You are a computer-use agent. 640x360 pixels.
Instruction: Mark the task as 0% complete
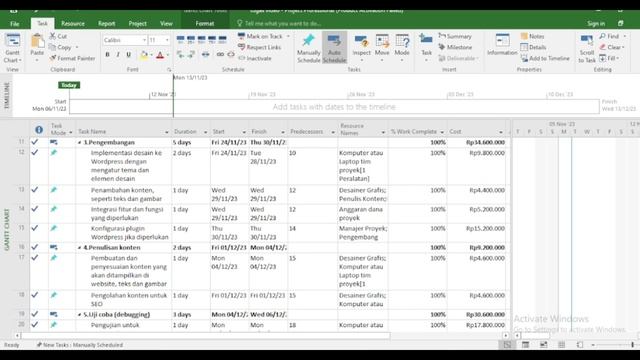181,40
